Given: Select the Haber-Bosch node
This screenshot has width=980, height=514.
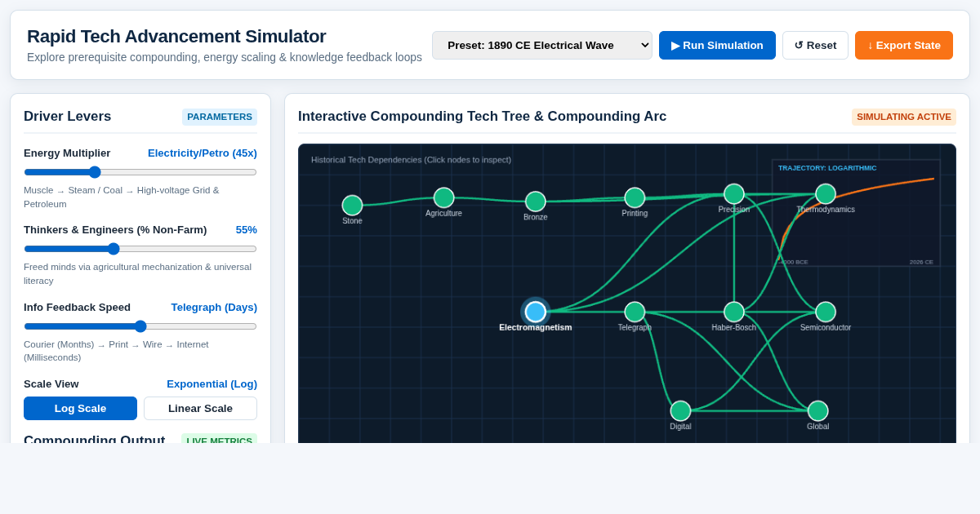Looking at the screenshot, I should [x=734, y=312].
